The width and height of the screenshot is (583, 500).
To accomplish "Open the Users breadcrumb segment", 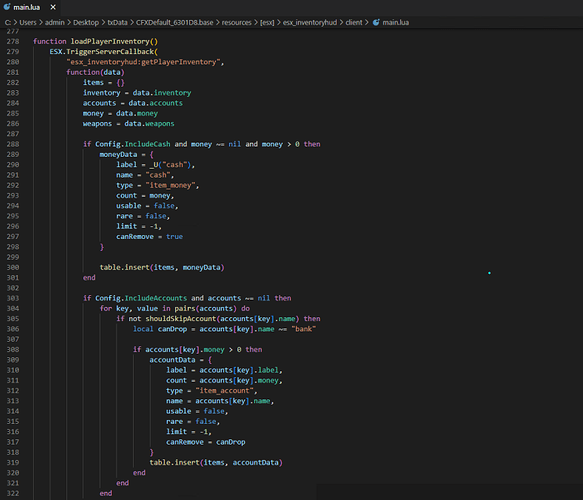I will click(x=28, y=23).
